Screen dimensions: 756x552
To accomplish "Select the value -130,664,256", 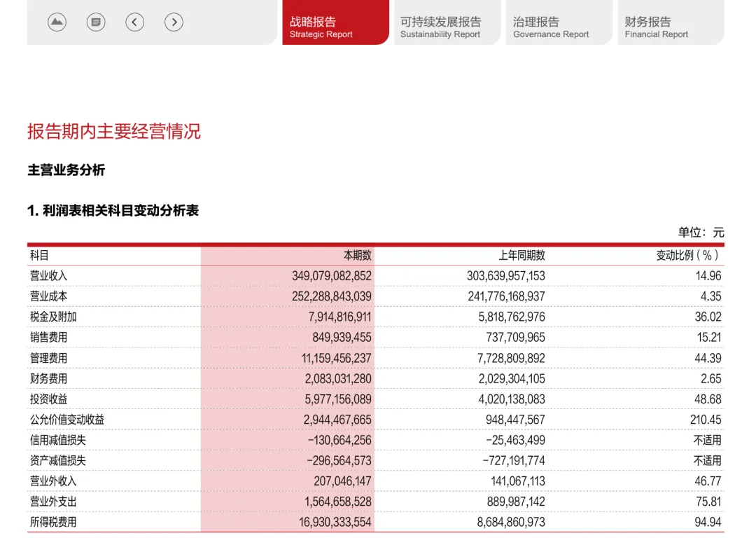I will pyautogui.click(x=339, y=441).
